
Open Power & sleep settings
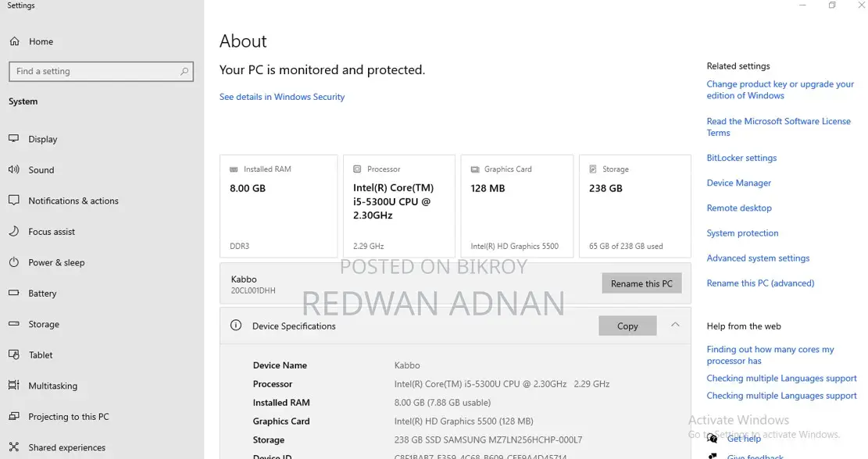56,263
